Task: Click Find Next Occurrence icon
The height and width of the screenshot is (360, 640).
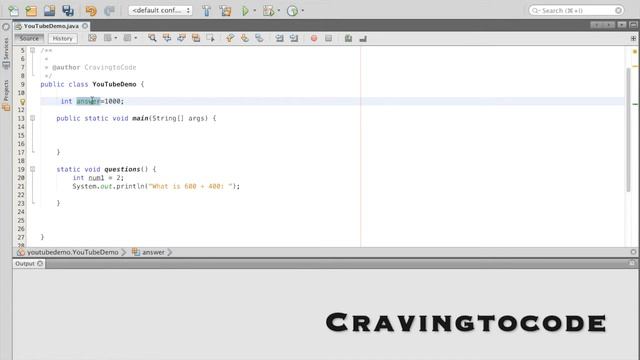Action: pos(182,38)
